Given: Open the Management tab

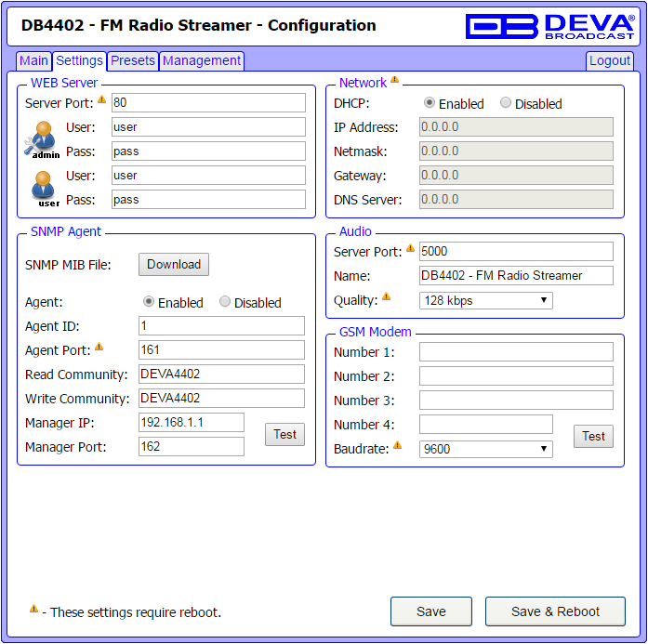Looking at the screenshot, I should [x=202, y=60].
